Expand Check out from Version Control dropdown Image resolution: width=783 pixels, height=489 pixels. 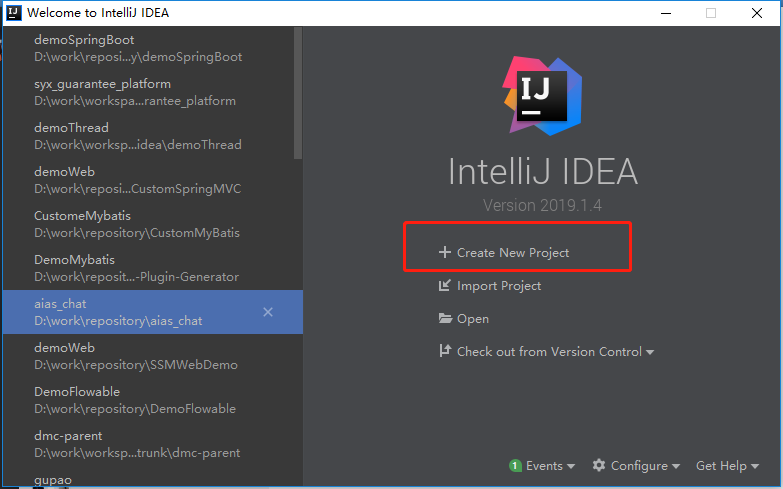click(x=650, y=353)
